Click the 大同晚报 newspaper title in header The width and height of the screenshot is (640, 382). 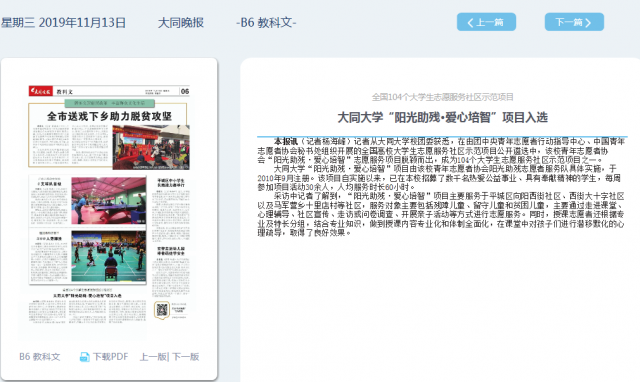tap(181, 22)
